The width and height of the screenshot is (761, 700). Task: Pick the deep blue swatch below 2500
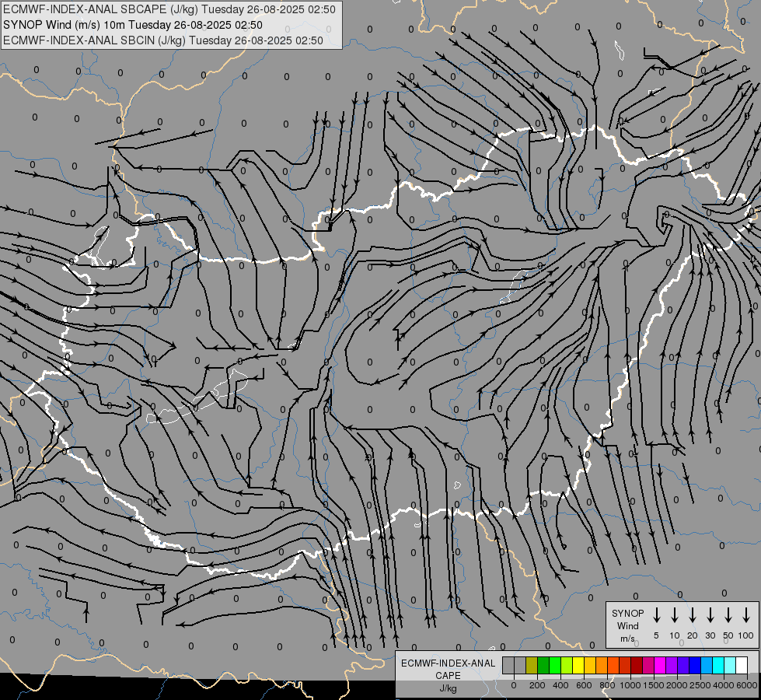[694, 665]
